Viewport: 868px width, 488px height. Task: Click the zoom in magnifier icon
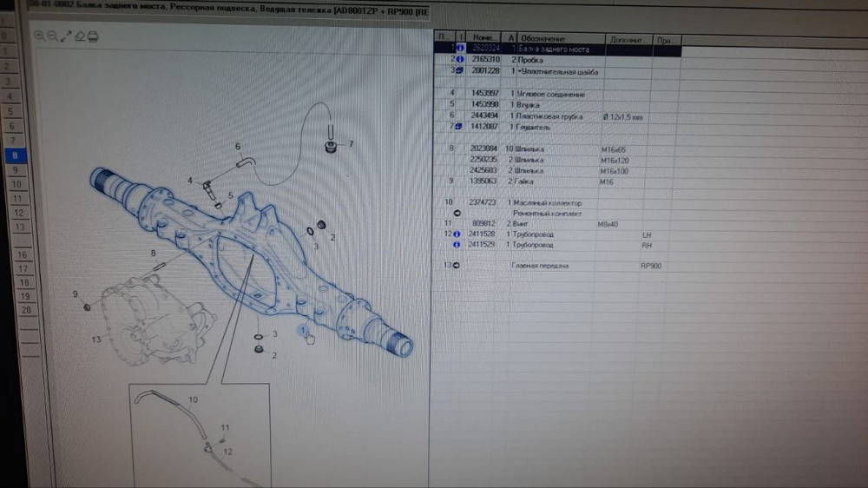[40, 36]
